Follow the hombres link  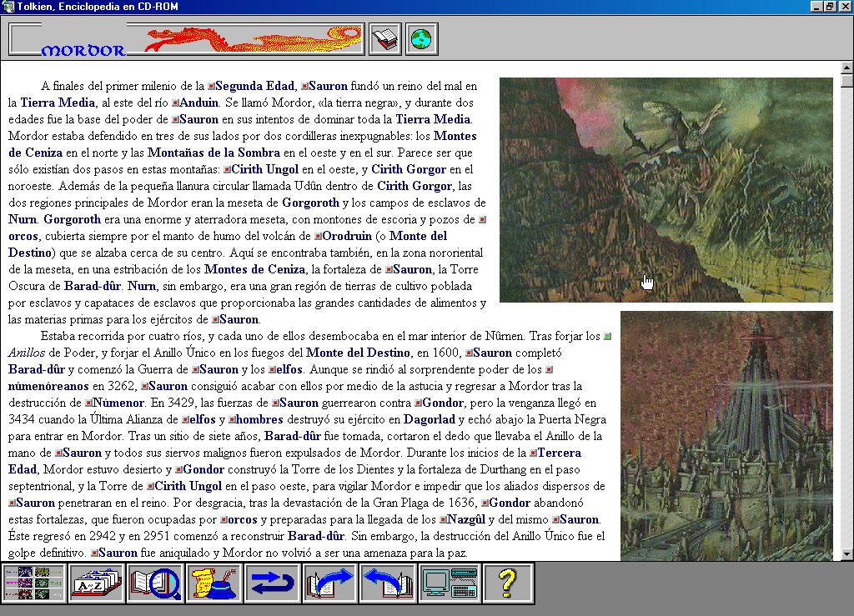[x=259, y=419]
